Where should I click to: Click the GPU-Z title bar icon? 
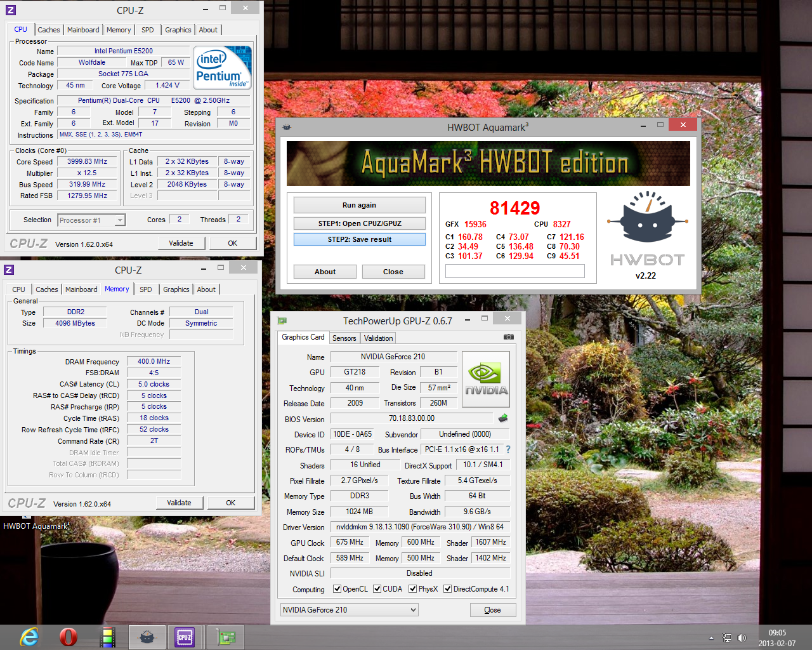pyautogui.click(x=282, y=321)
